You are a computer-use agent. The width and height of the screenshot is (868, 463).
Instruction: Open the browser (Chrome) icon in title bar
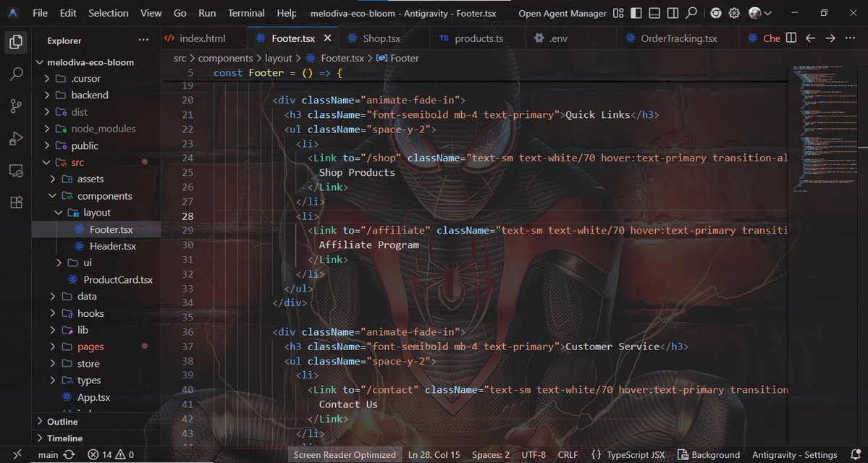pos(716,13)
